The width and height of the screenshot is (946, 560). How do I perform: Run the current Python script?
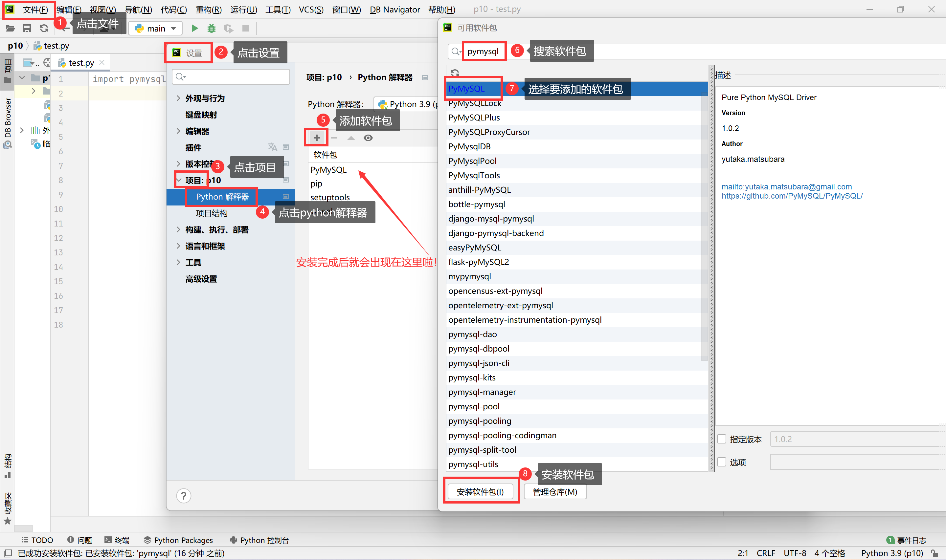pos(194,28)
